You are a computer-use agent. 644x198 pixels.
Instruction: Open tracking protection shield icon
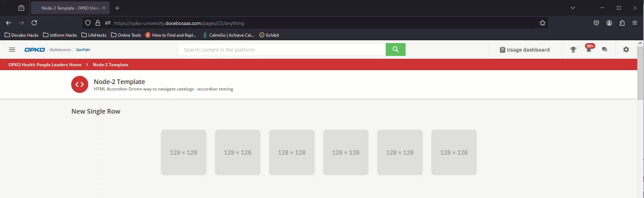coord(88,23)
